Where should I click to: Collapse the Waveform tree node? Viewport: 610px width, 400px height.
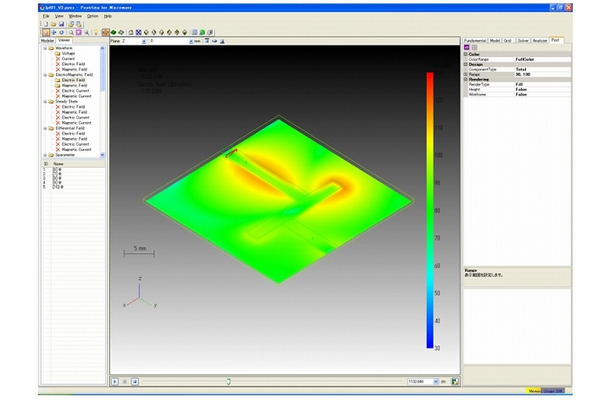click(x=45, y=48)
